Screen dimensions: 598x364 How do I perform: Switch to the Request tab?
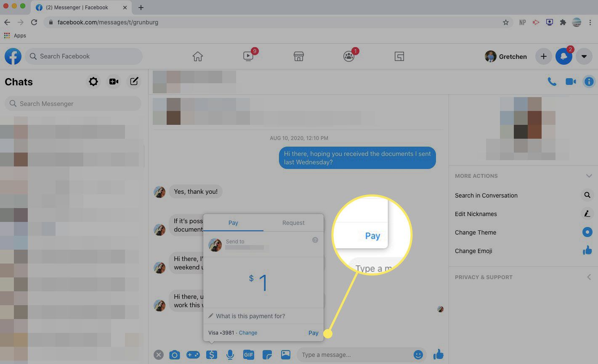293,223
